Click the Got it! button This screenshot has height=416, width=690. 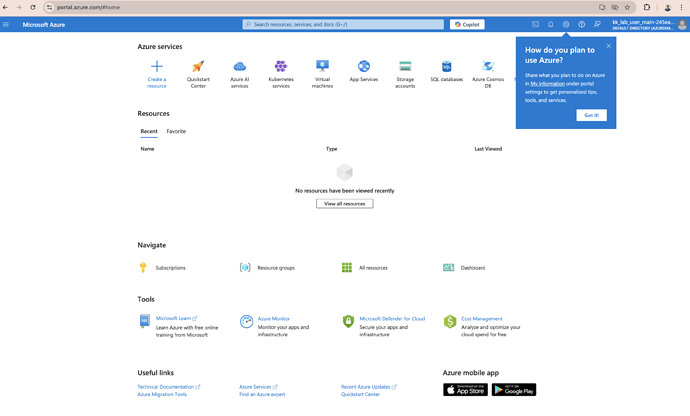[591, 115]
